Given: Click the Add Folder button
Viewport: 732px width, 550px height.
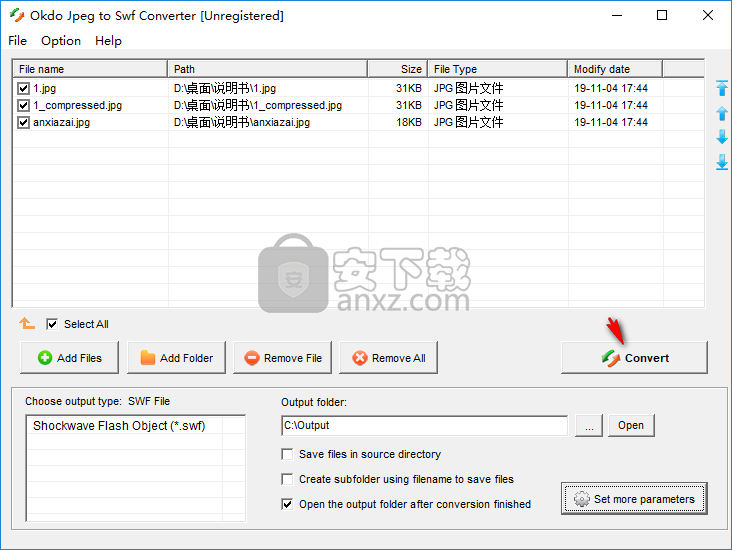Looking at the screenshot, I should 176,358.
